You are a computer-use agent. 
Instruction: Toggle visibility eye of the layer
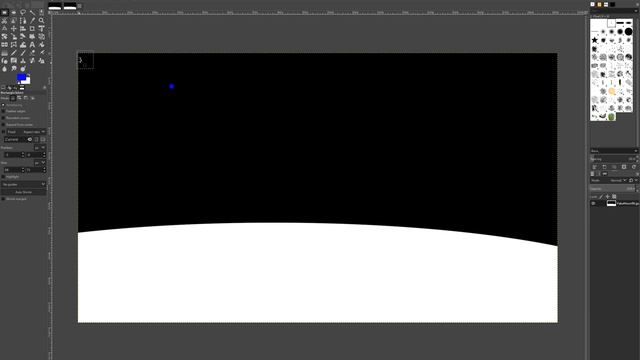tap(593, 203)
